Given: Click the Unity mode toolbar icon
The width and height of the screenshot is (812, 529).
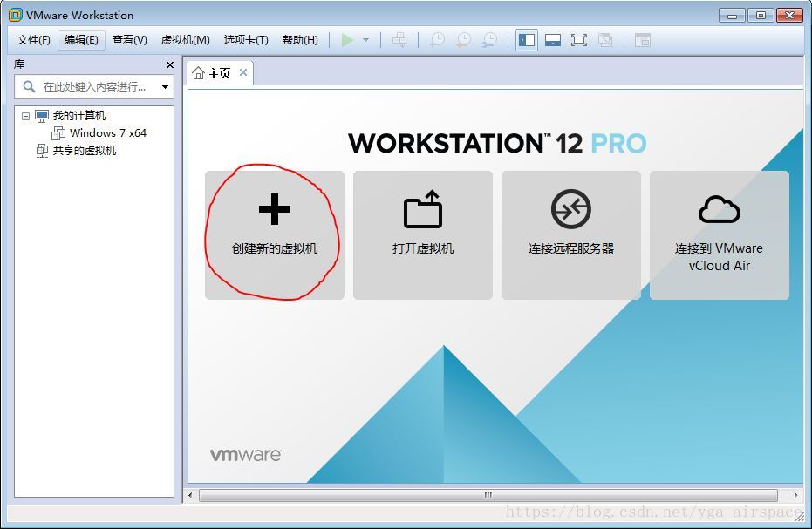Looking at the screenshot, I should point(605,40).
